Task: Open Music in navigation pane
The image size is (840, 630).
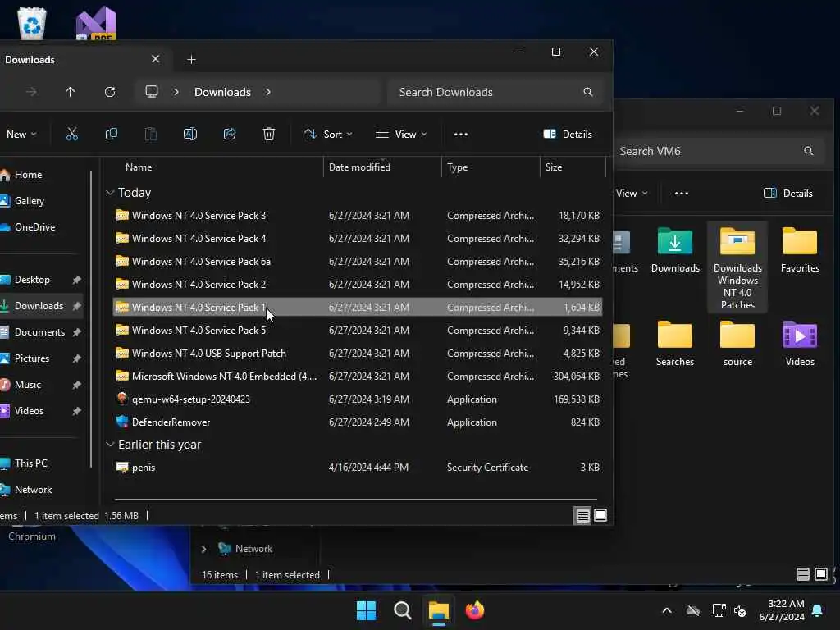Action: (28, 384)
